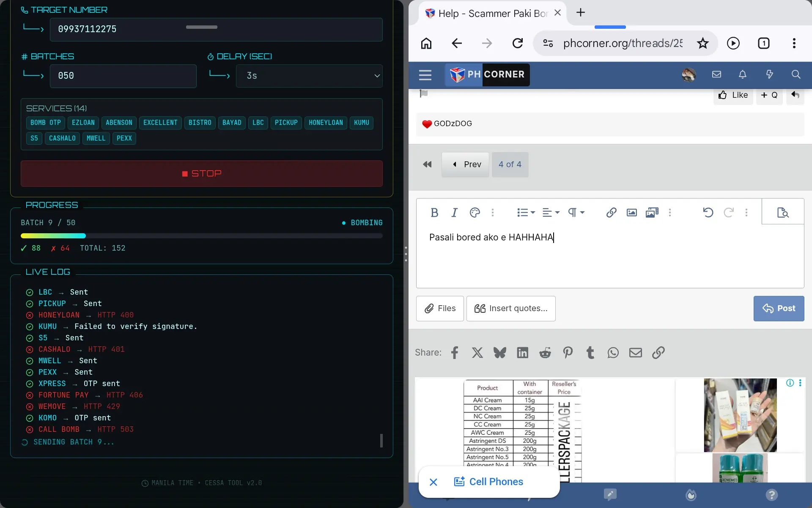Viewport: 812px width, 508px height.
Task: Insert a link using the chain icon
Action: point(611,213)
